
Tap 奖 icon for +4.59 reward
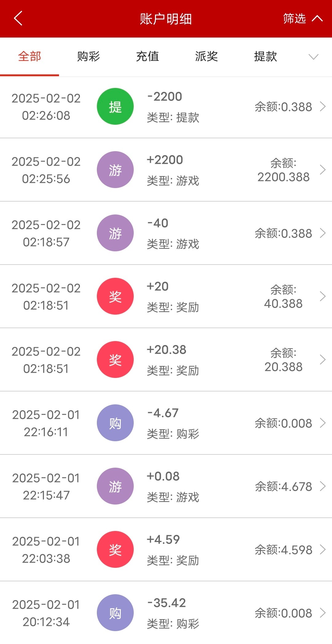click(x=115, y=550)
